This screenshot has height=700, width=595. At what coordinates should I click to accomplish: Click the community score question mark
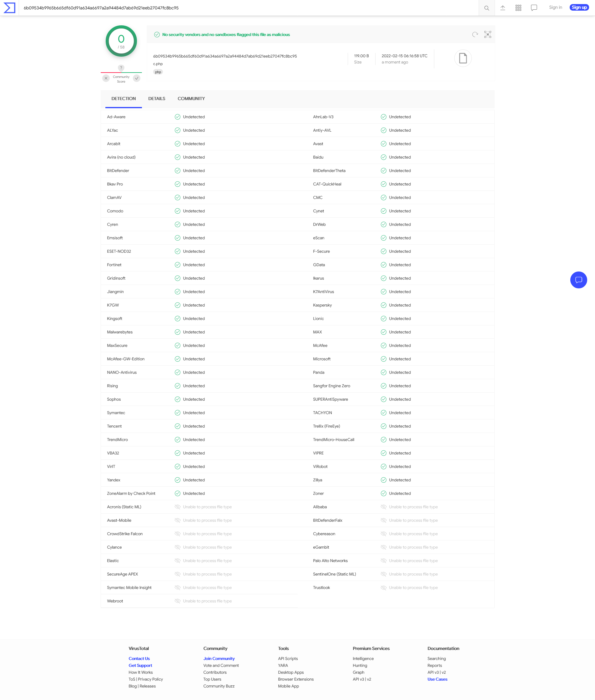(121, 68)
